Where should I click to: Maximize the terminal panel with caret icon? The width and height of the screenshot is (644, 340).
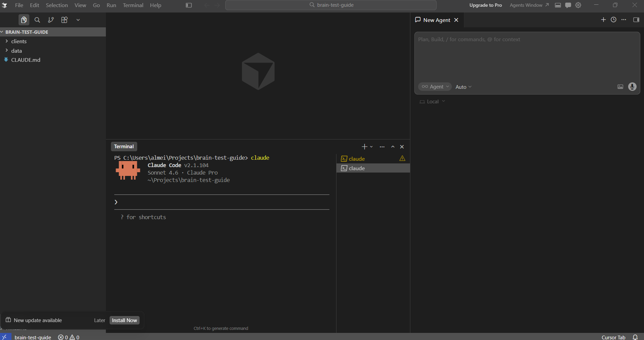393,147
